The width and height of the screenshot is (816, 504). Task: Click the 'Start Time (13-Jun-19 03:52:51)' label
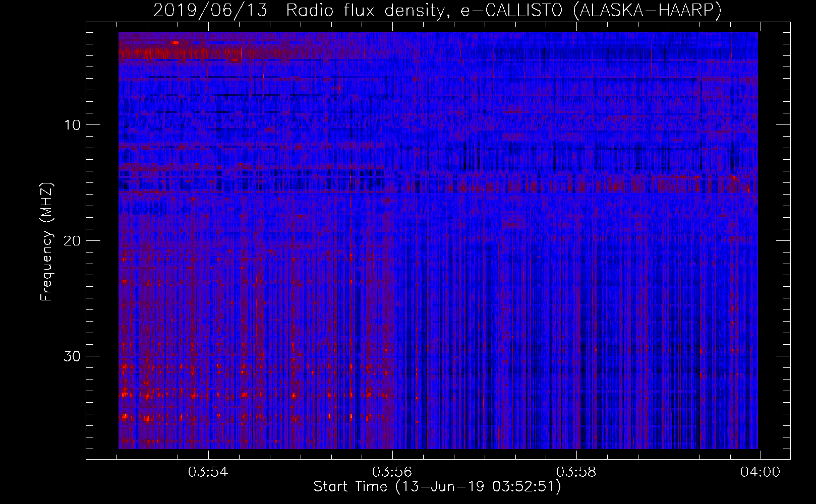point(437,487)
